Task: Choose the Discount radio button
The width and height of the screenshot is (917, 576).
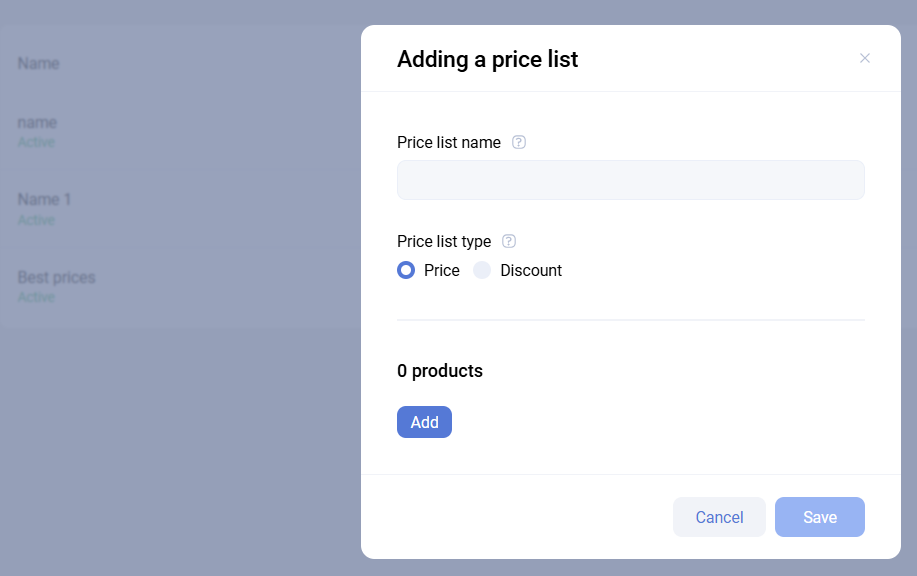Action: click(x=482, y=270)
